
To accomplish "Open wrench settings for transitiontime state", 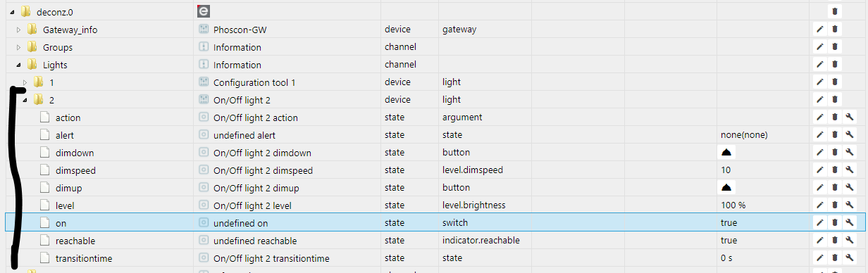I will click(x=850, y=258).
